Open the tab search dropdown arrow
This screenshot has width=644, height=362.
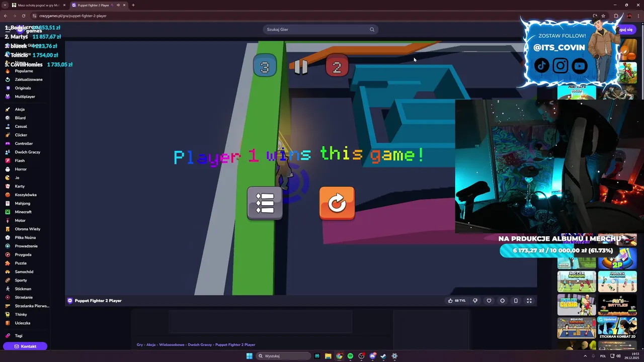pyautogui.click(x=5, y=5)
